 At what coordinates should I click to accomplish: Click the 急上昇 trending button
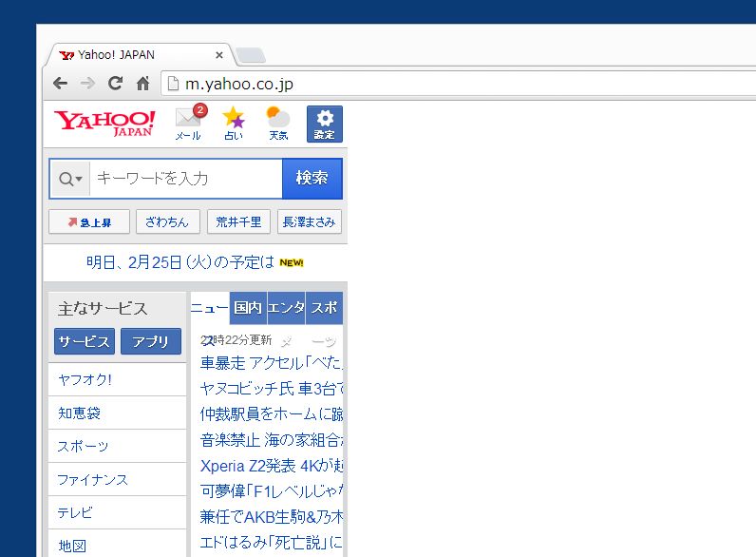pos(89,222)
